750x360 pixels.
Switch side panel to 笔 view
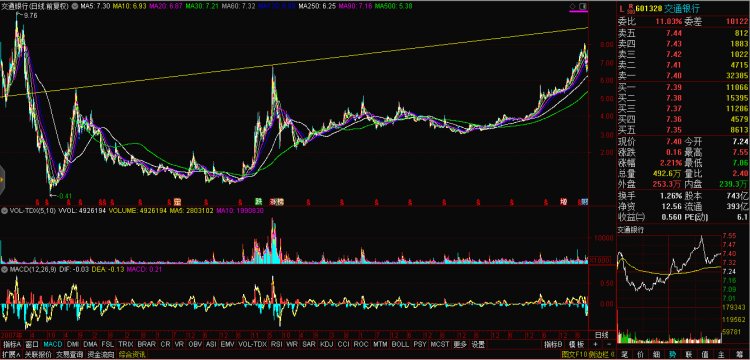625,355
